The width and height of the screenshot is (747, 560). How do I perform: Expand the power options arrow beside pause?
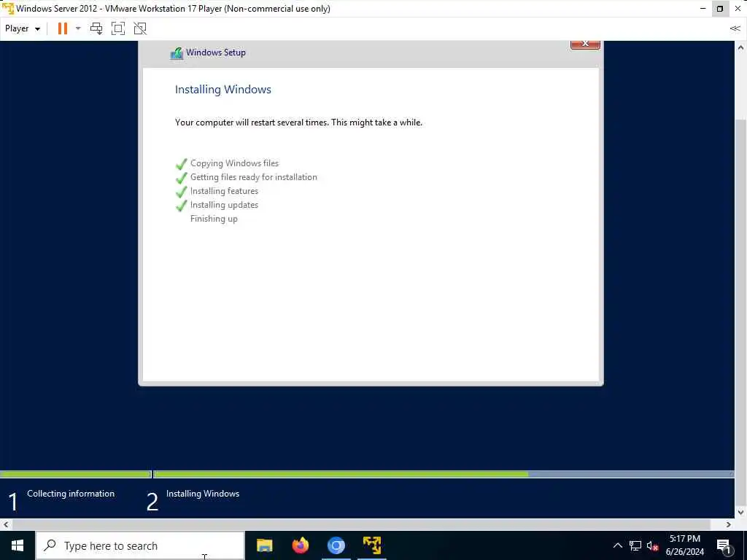click(78, 28)
